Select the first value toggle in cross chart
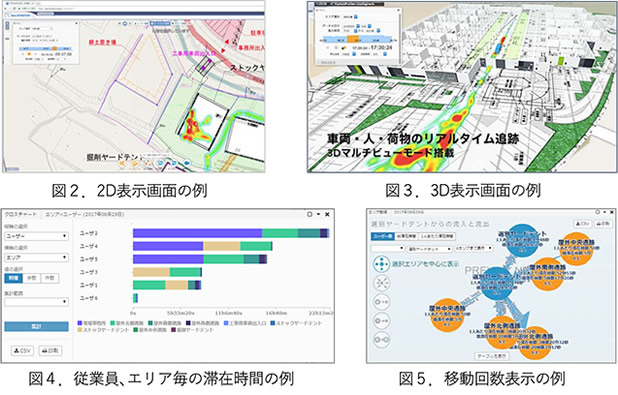This screenshot has width=618, height=395. (13, 278)
